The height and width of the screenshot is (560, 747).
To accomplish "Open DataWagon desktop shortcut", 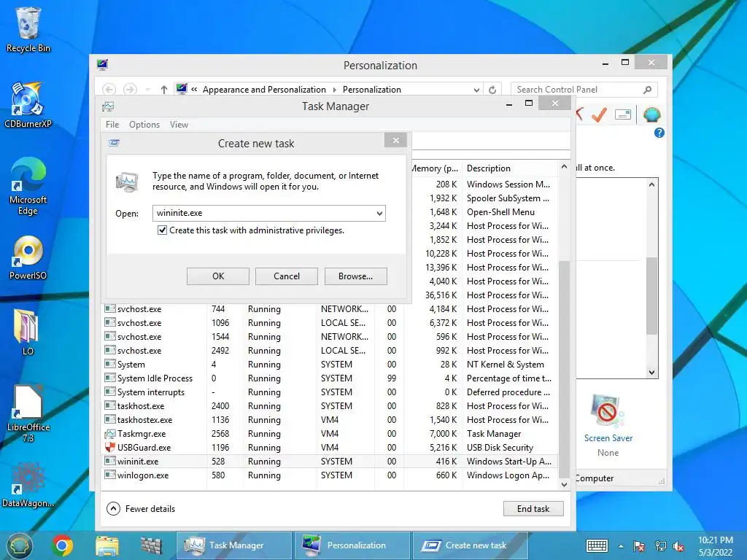I will [x=28, y=484].
